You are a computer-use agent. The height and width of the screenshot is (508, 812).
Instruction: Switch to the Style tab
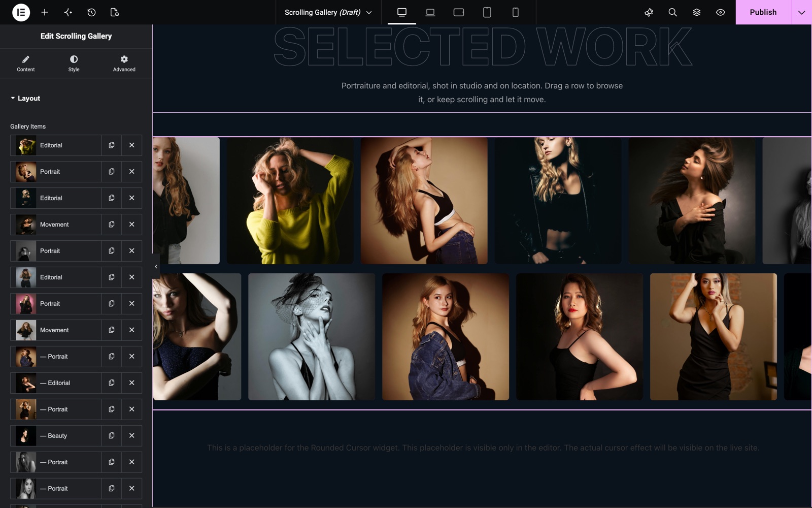point(74,63)
